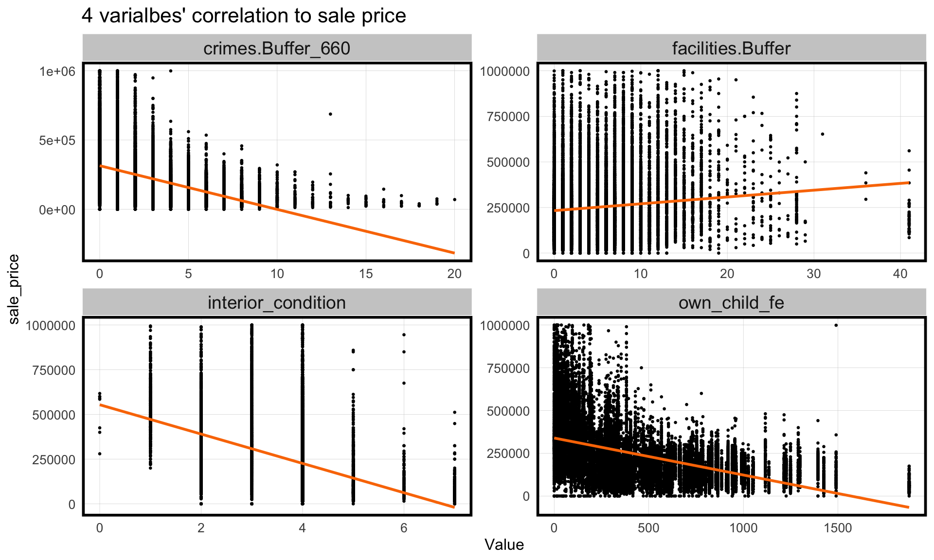Click the interior_condition facet header strip
The height and width of the screenshot is (560, 934).
pos(277,302)
